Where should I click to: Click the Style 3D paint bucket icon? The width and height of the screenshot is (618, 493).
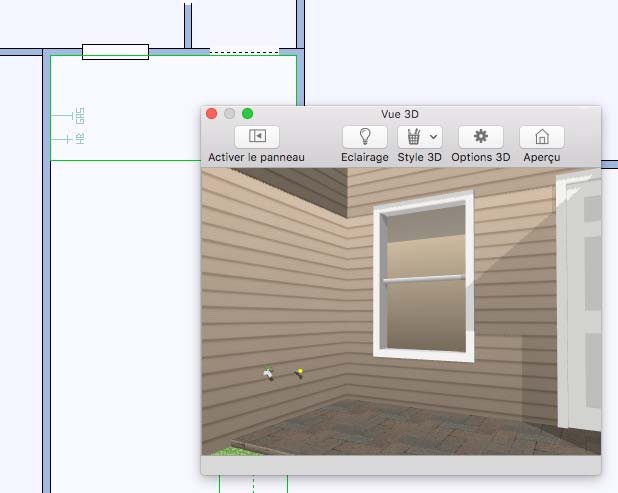click(412, 137)
